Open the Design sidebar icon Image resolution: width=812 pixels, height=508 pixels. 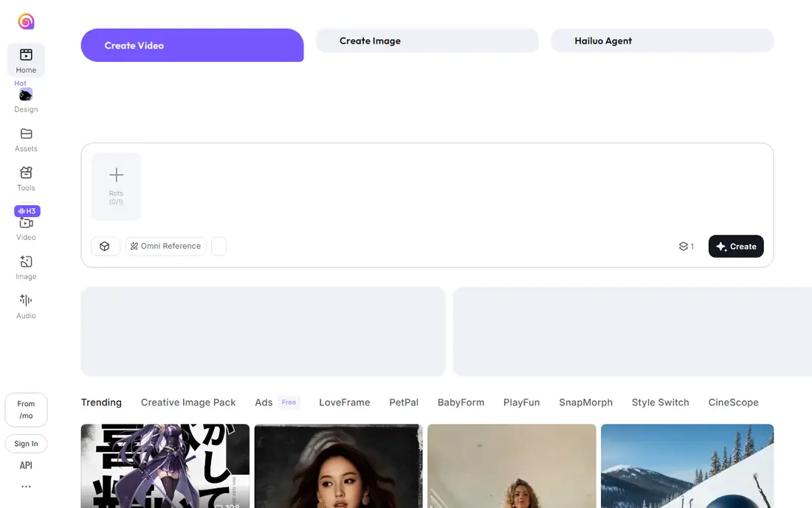coord(26,95)
